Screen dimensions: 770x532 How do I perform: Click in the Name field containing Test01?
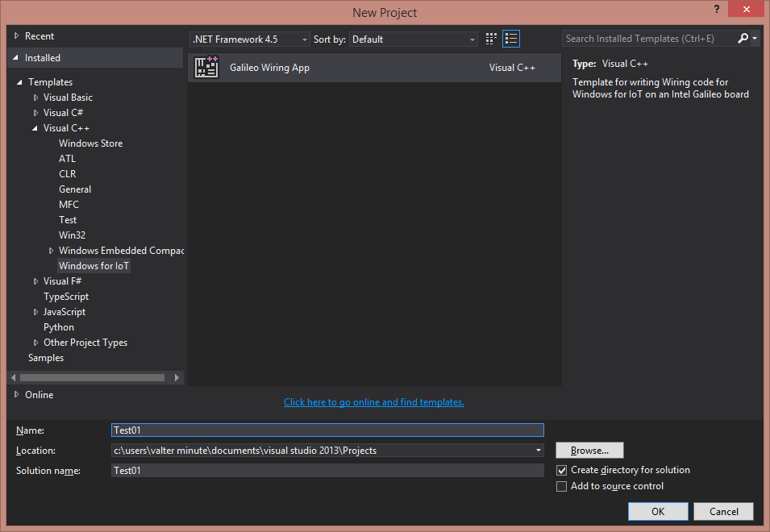[x=327, y=430]
